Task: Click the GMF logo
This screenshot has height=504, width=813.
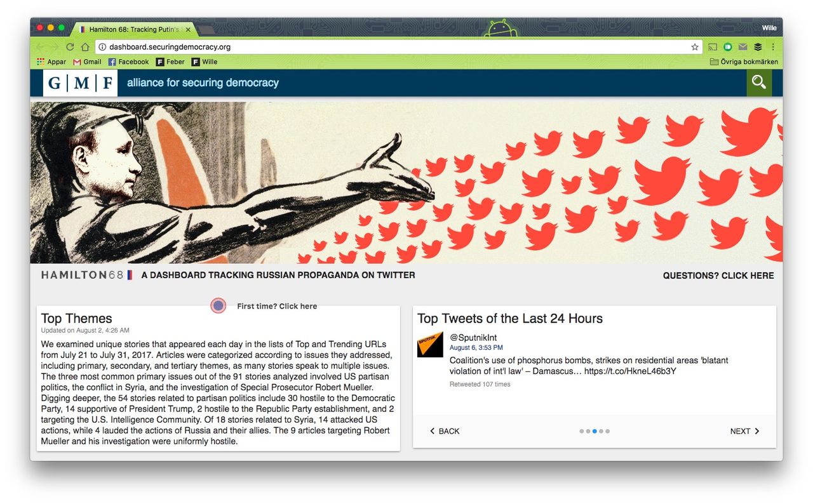Action: tap(80, 83)
